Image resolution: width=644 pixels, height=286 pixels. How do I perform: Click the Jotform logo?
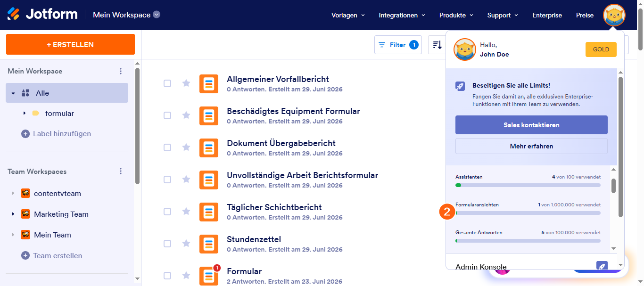42,14
